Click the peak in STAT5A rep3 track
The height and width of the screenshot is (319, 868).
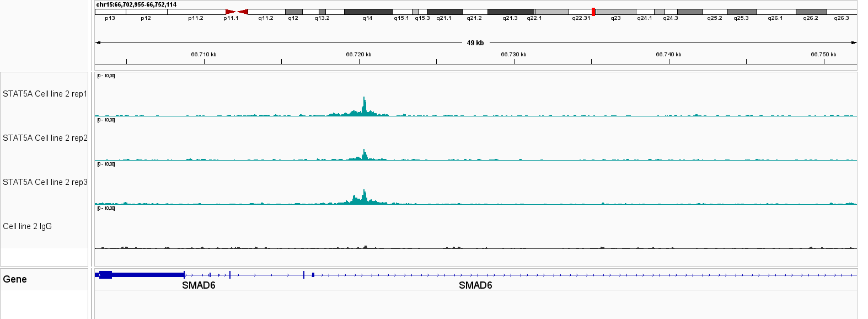click(364, 196)
